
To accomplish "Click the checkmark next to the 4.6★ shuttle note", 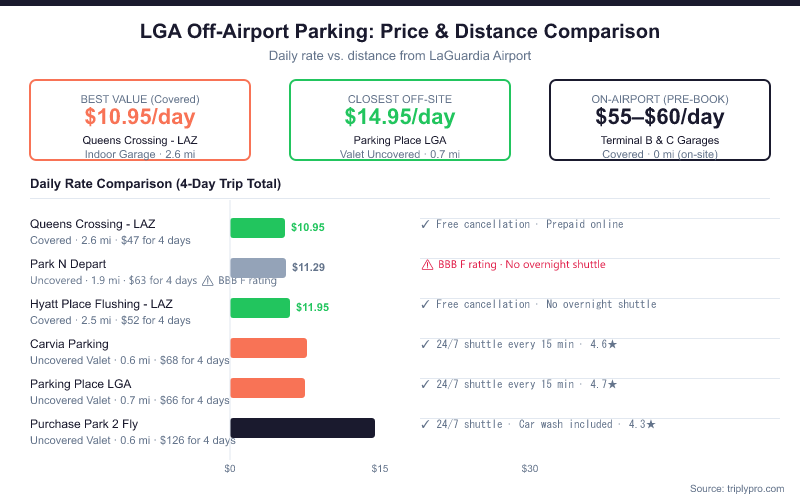I will (x=425, y=344).
